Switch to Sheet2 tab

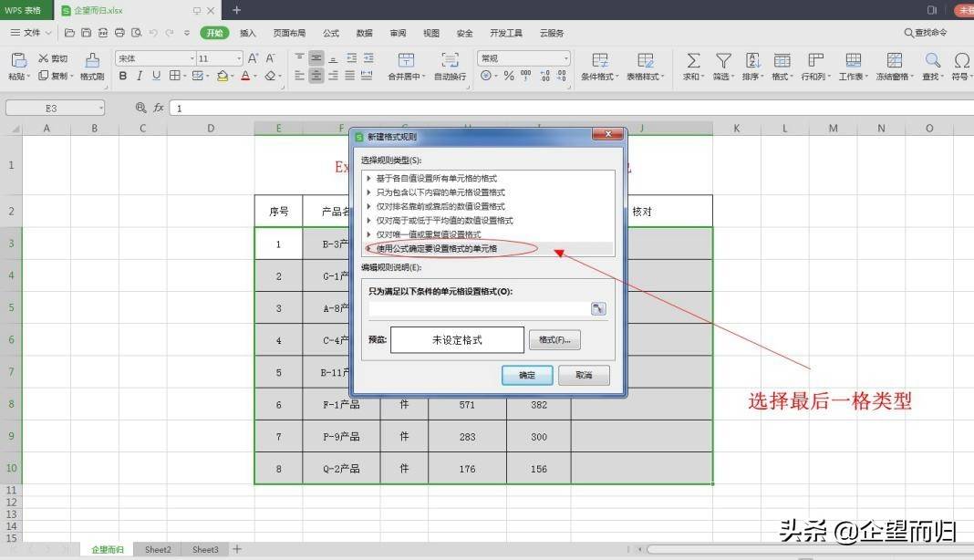[158, 549]
